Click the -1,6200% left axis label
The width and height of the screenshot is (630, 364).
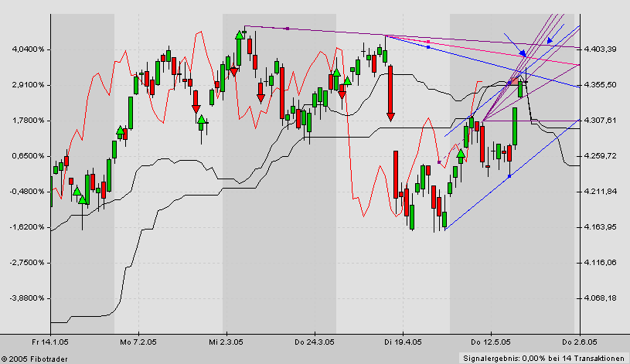(27, 227)
